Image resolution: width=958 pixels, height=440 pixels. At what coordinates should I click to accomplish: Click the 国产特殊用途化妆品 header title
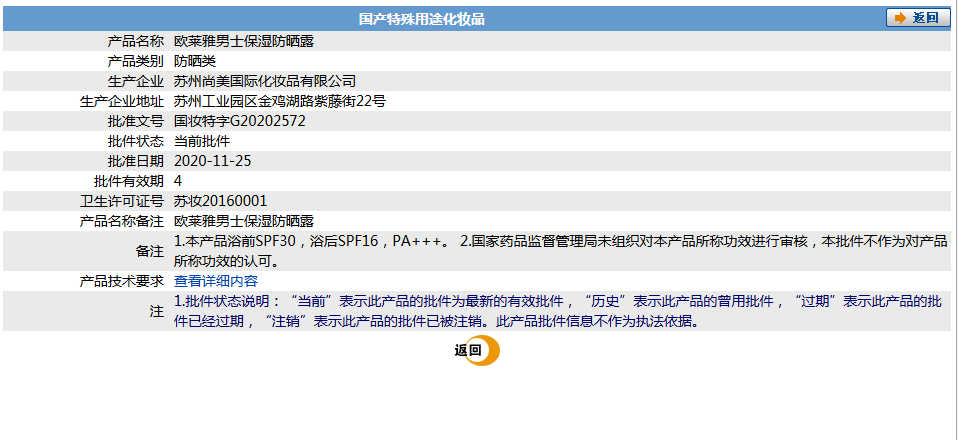[x=422, y=19]
